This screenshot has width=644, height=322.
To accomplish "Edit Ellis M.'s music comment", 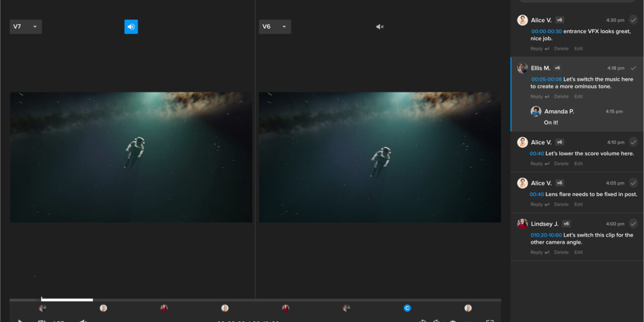I will point(579,97).
